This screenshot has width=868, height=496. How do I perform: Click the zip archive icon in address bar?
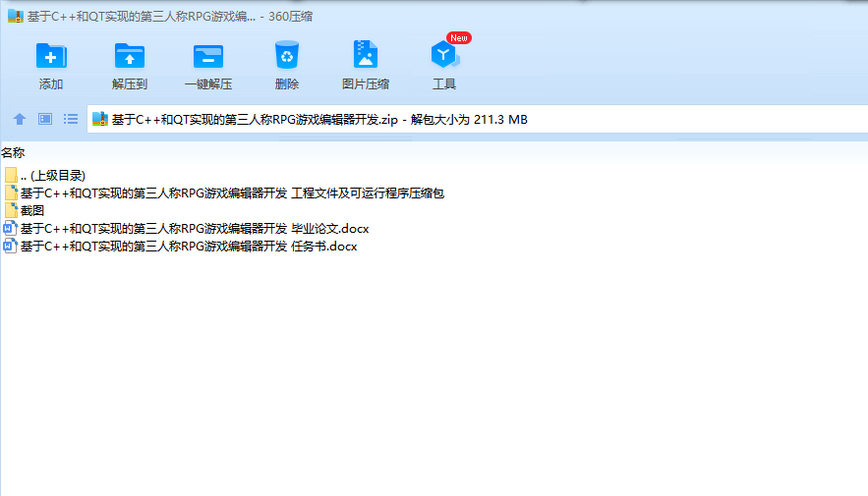(99, 119)
